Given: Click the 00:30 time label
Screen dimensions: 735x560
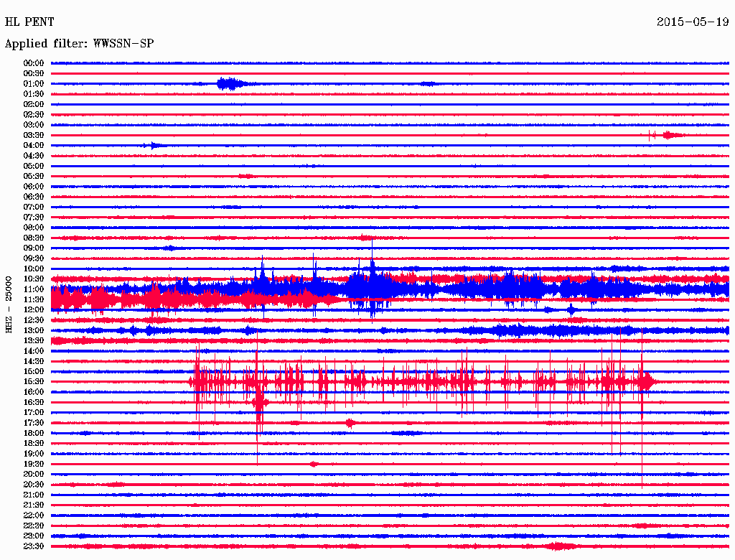Looking at the screenshot, I should click(x=34, y=74).
